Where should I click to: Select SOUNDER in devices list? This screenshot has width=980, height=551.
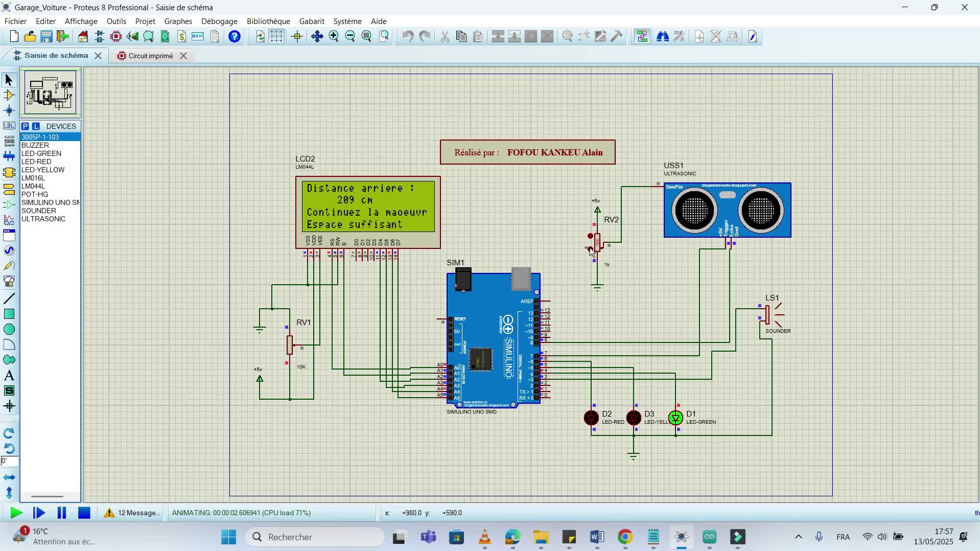(50, 211)
